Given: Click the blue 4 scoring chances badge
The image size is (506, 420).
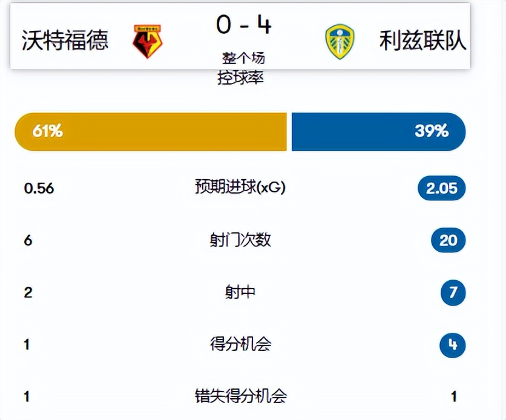Looking at the screenshot, I should pos(453,345).
